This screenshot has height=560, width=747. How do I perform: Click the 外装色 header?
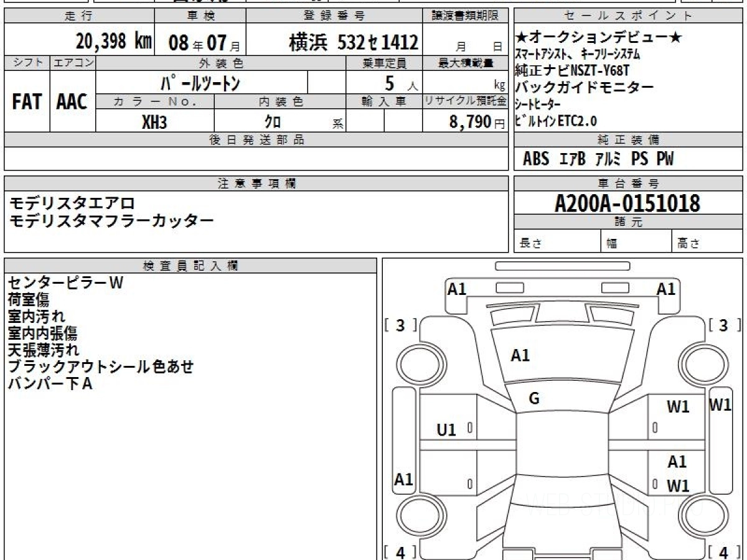[221, 63]
